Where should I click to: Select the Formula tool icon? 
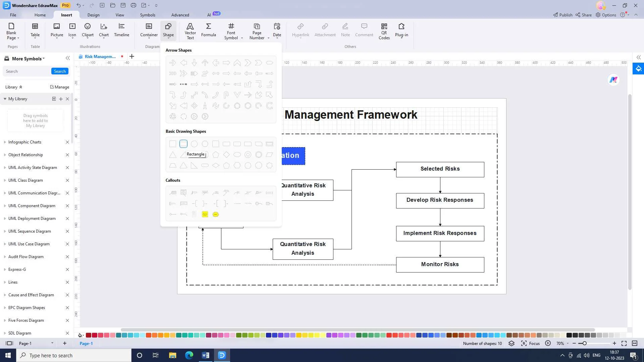(x=209, y=29)
